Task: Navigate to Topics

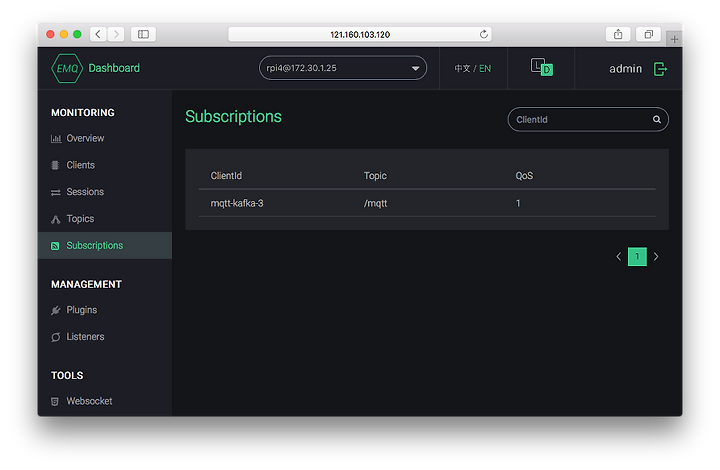Action: (80, 218)
